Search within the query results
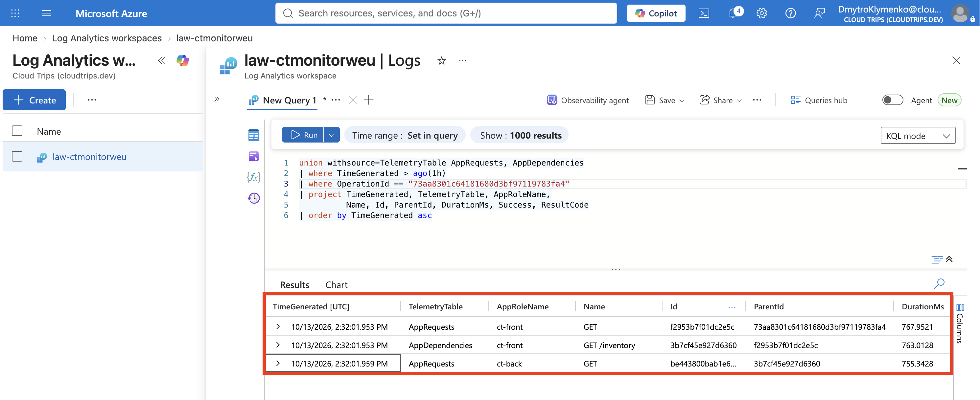 939,283
